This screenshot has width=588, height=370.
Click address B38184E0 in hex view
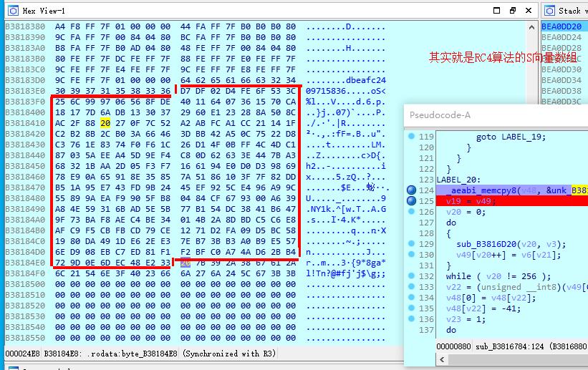point(25,263)
